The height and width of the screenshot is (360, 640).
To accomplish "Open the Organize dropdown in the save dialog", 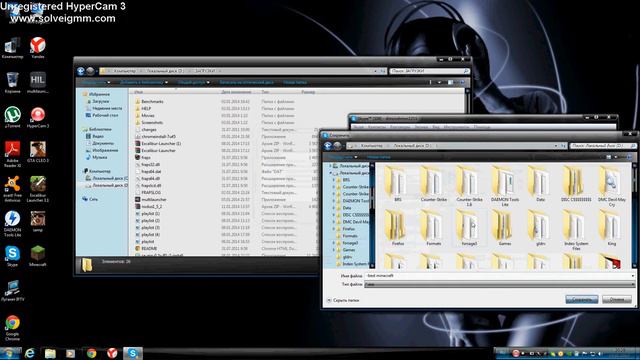I will (342, 157).
